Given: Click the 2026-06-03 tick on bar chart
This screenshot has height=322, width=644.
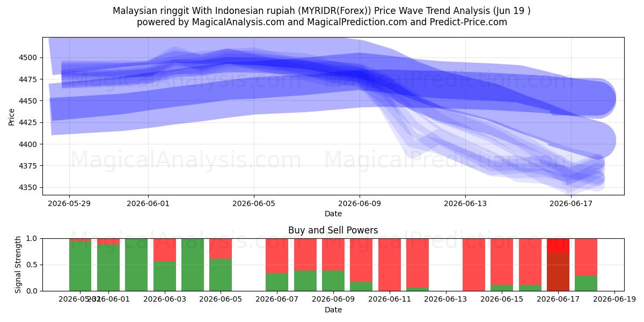Looking at the screenshot, I should pos(165,299).
